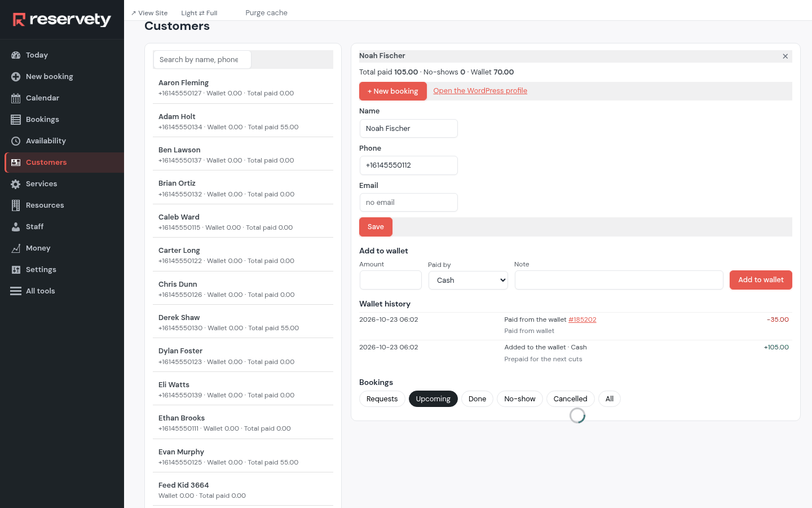Screen dimensions: 812x508
Task: Switch to the Cancelled bookings tab
Action: coord(570,399)
